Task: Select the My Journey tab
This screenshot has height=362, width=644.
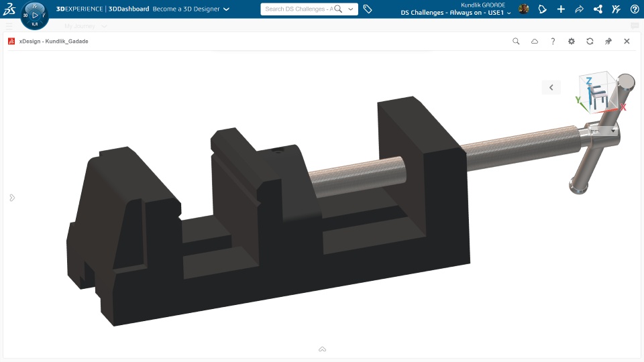Action: 80,26
